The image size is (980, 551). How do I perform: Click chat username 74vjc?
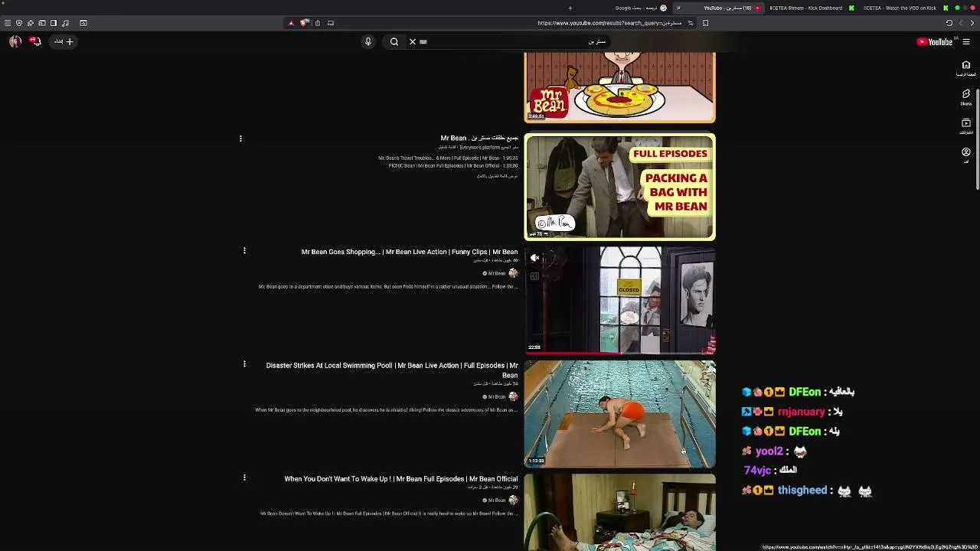[757, 471]
